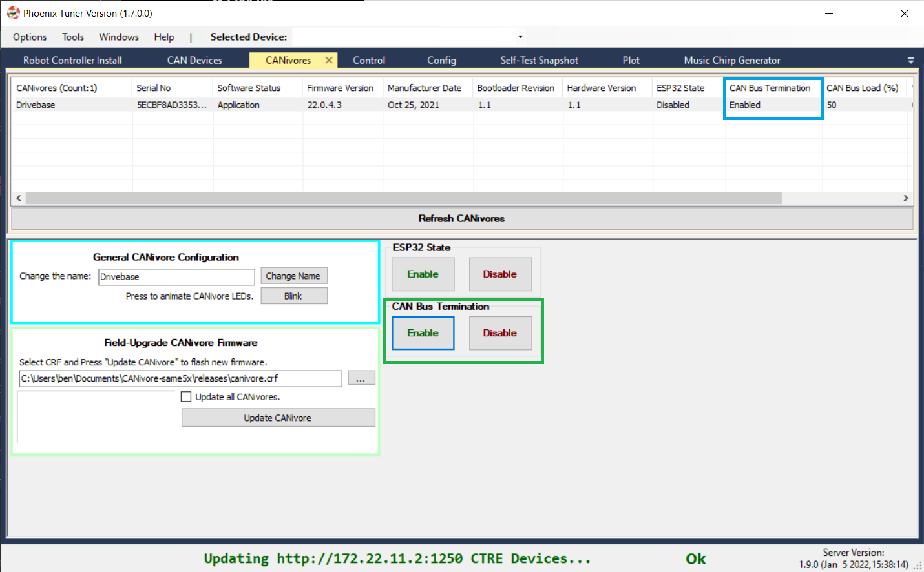Click the table scrollbar left arrow

(x=18, y=198)
